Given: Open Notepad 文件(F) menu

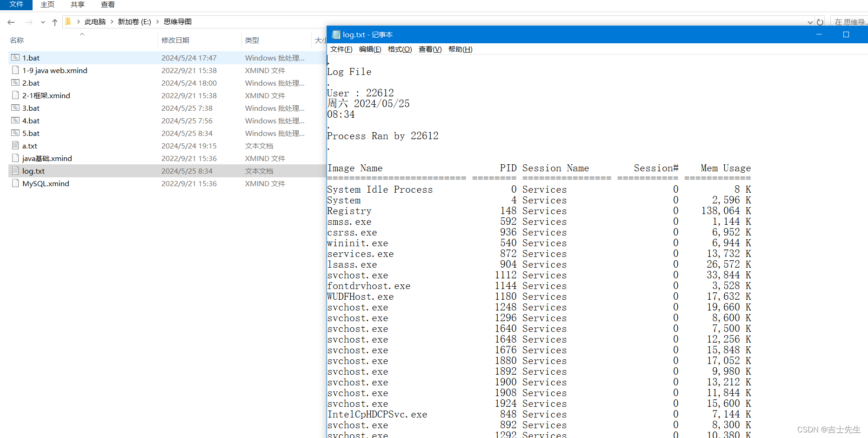Looking at the screenshot, I should tap(341, 49).
